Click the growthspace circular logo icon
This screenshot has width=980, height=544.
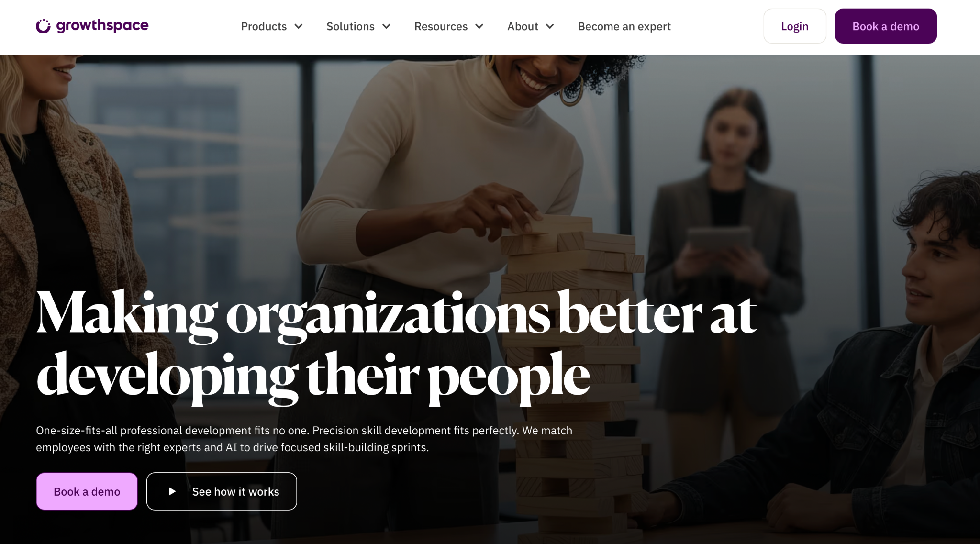pos(43,26)
